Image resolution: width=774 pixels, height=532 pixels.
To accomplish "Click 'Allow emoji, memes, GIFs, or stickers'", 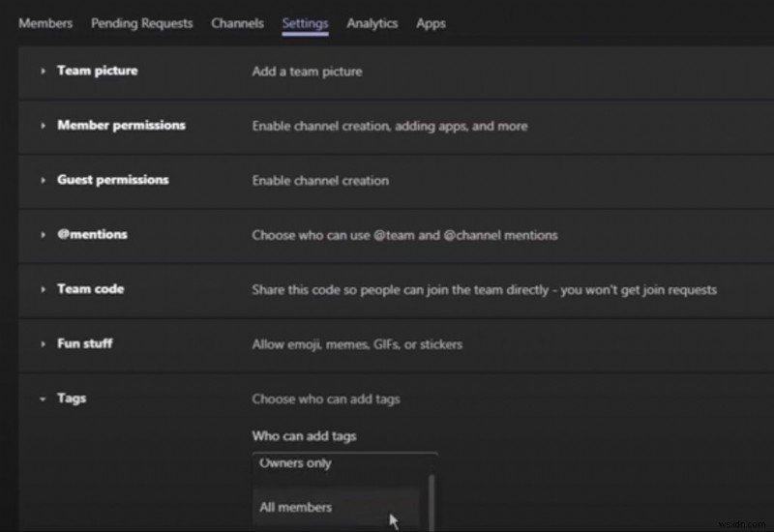I will (357, 344).
